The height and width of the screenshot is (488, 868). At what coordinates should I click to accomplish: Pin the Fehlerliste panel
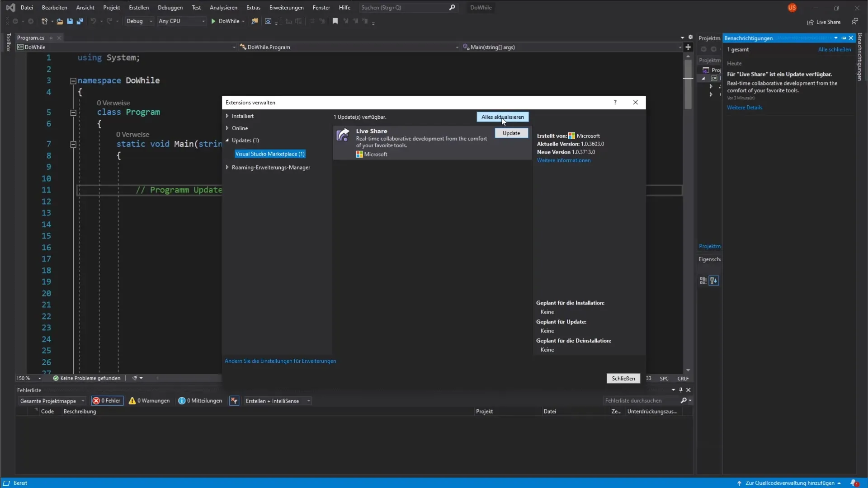pyautogui.click(x=681, y=390)
